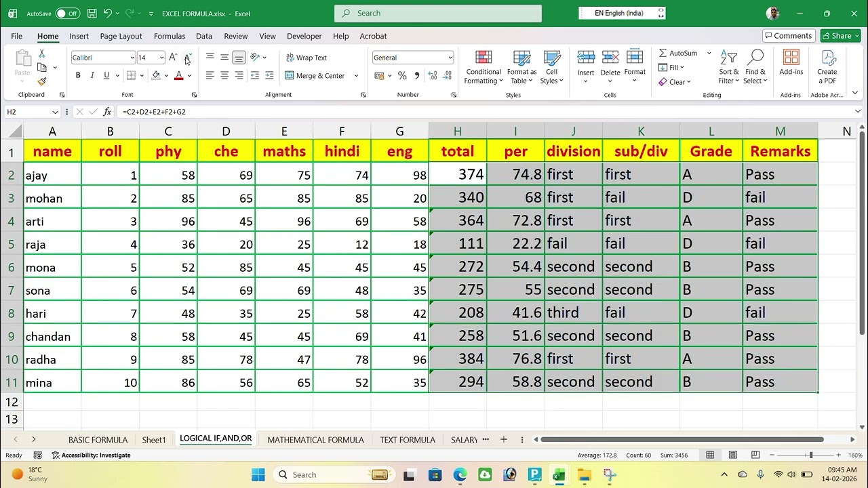Open the Formulas ribbon tab

tap(170, 36)
